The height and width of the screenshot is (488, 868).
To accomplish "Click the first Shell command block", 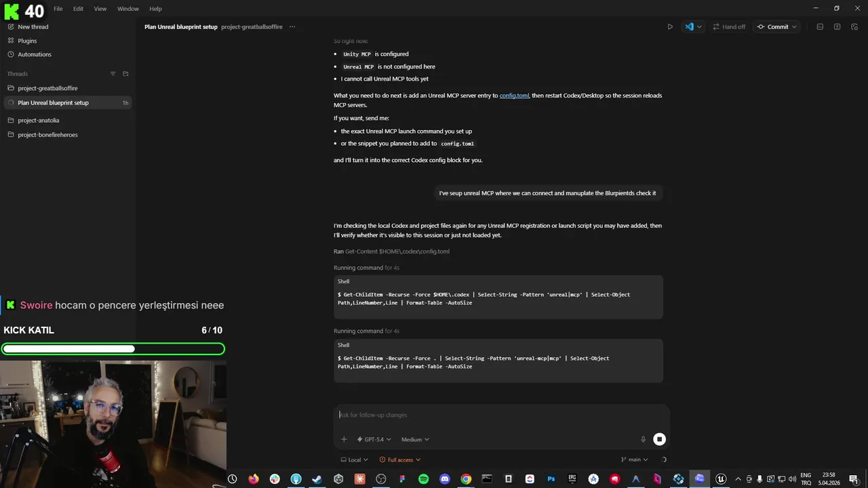I will coord(498,297).
